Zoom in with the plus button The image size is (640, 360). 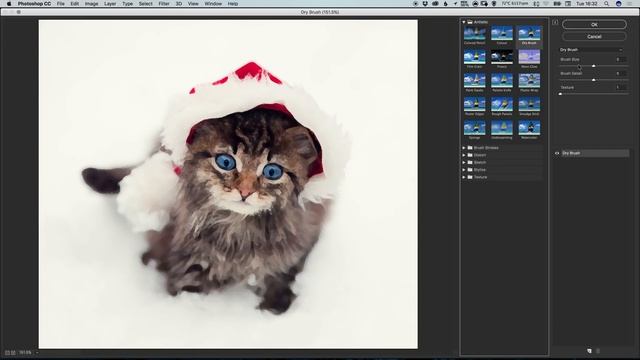point(13,352)
